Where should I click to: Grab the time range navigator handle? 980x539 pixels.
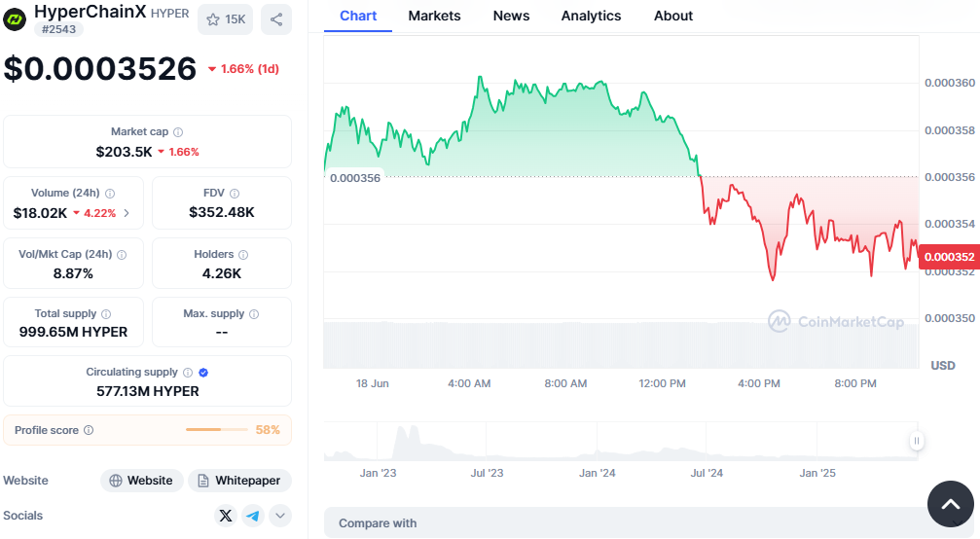(x=916, y=441)
